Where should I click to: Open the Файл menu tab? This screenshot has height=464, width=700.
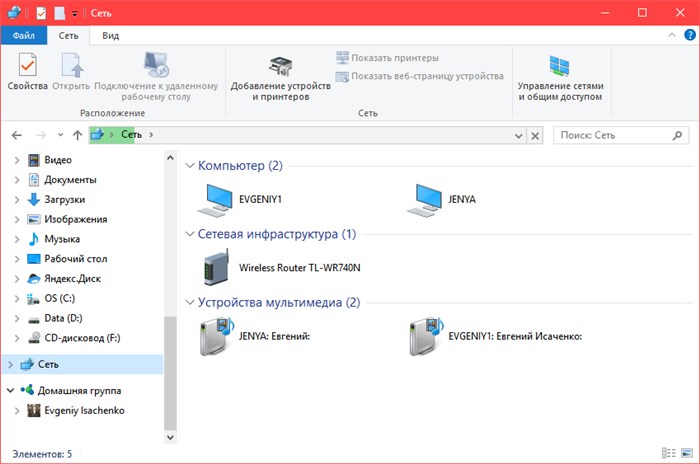click(24, 35)
